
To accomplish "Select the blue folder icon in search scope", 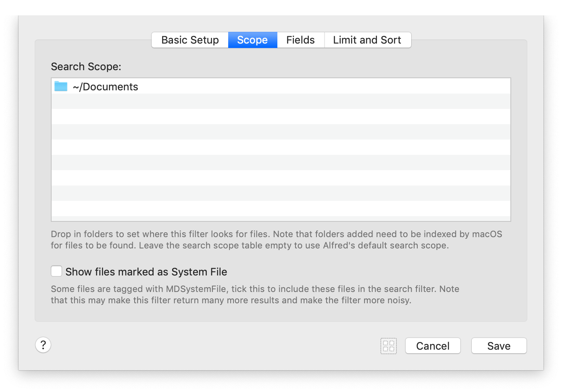I will 60,86.
